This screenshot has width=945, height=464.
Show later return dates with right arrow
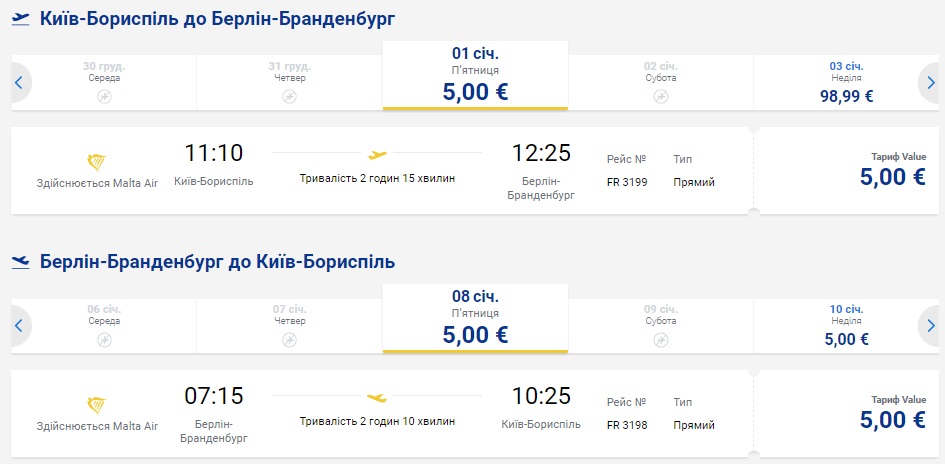tap(930, 326)
